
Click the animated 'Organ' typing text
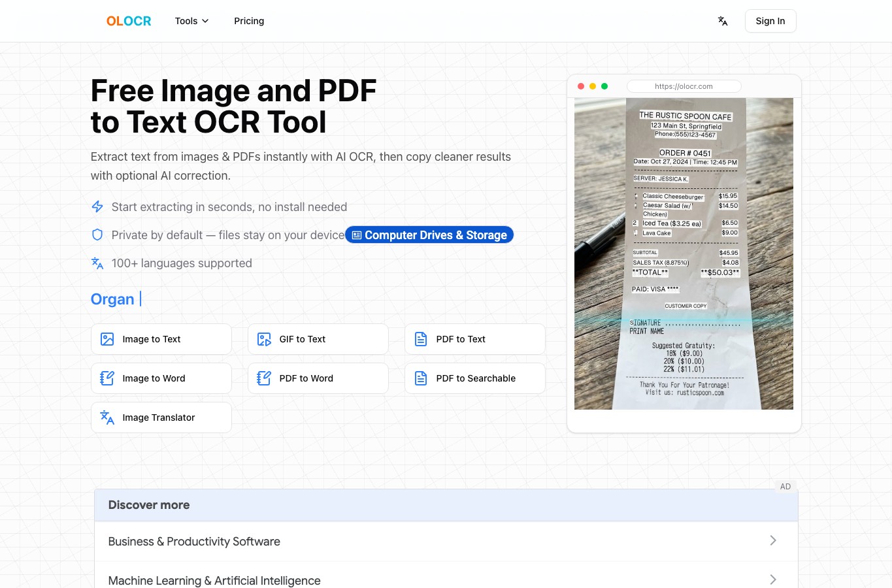click(x=112, y=299)
